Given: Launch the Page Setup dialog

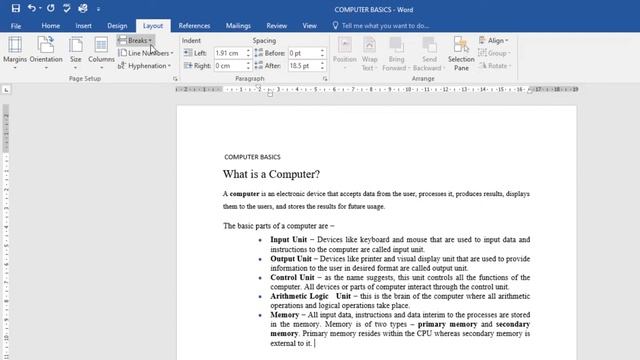Looking at the screenshot, I should (x=175, y=78).
